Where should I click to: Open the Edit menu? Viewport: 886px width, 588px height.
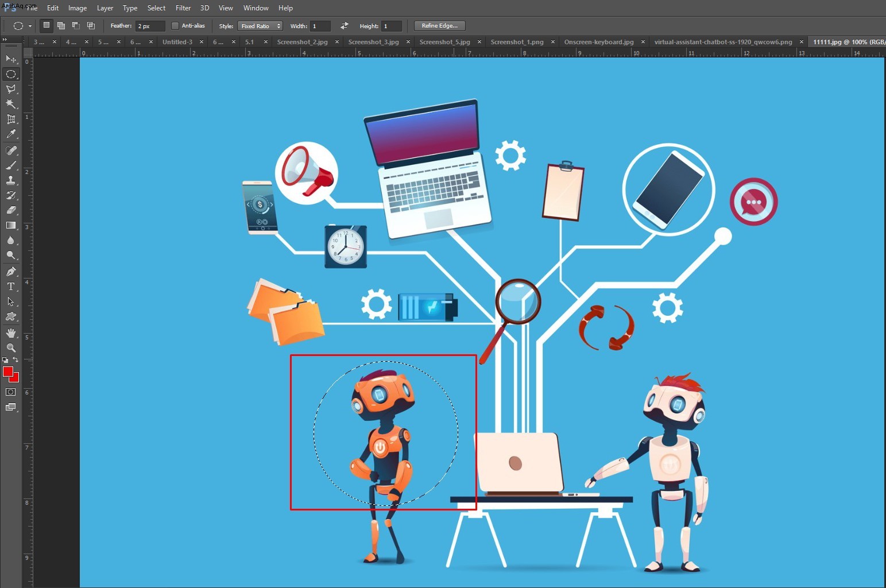pos(53,8)
